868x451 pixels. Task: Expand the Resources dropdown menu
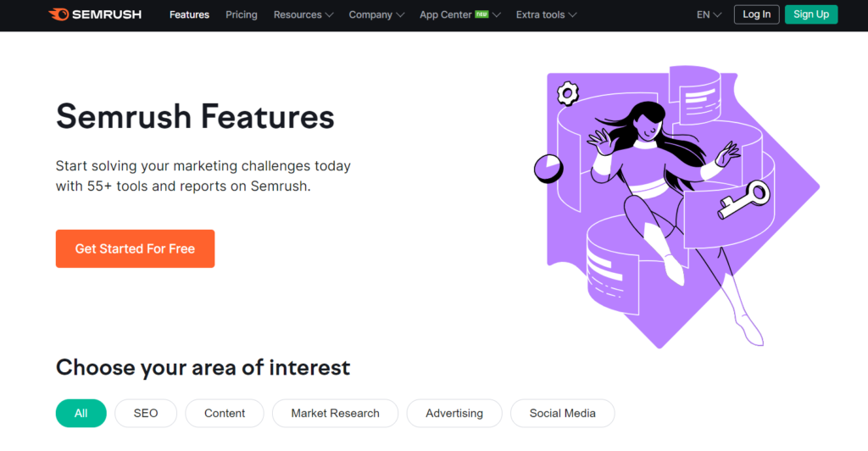[303, 14]
